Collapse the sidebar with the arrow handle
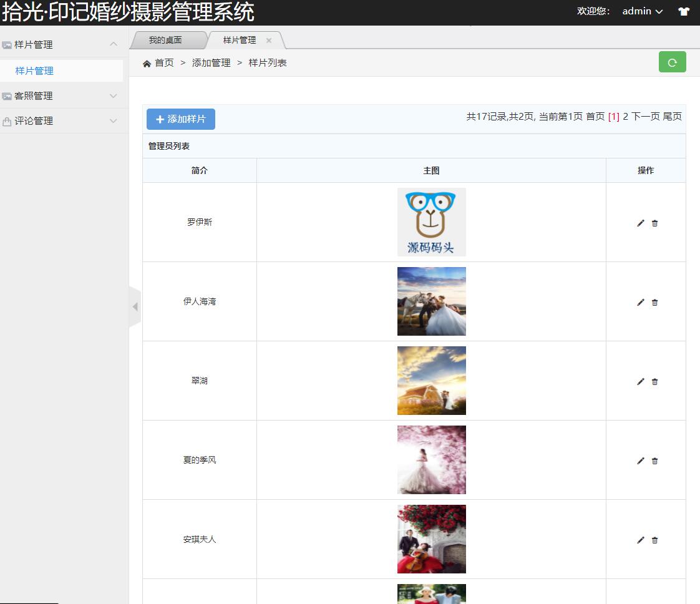The width and height of the screenshot is (700, 604). tap(135, 307)
